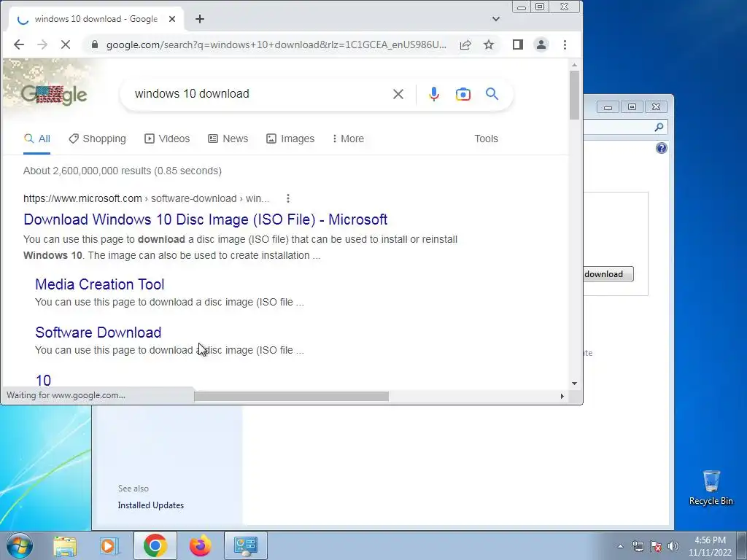The image size is (747, 560).
Task: Click the Google holiday logo
Action: coord(54,96)
